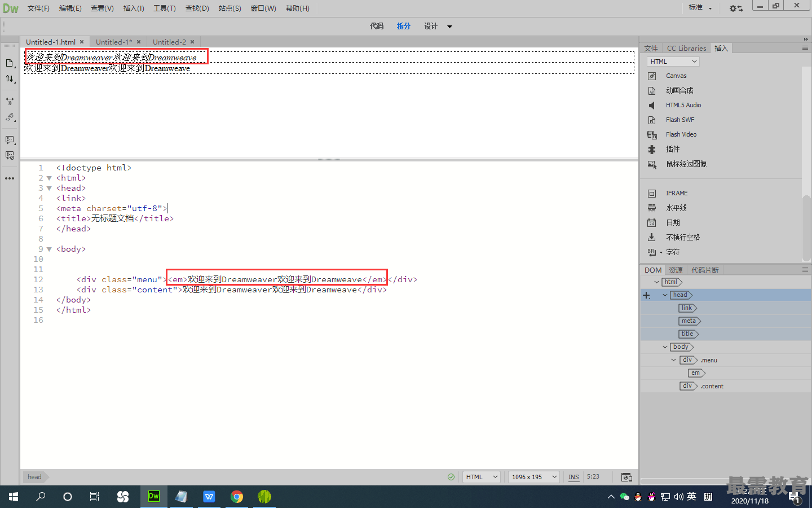Collapse the div .menu node in DOM panel
The width and height of the screenshot is (812, 508).
(x=673, y=360)
